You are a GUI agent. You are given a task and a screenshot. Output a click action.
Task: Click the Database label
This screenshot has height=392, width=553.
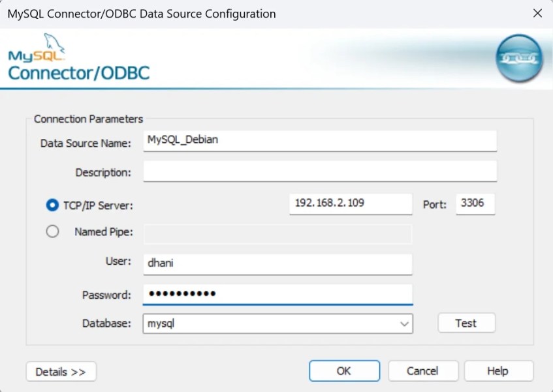tap(106, 324)
